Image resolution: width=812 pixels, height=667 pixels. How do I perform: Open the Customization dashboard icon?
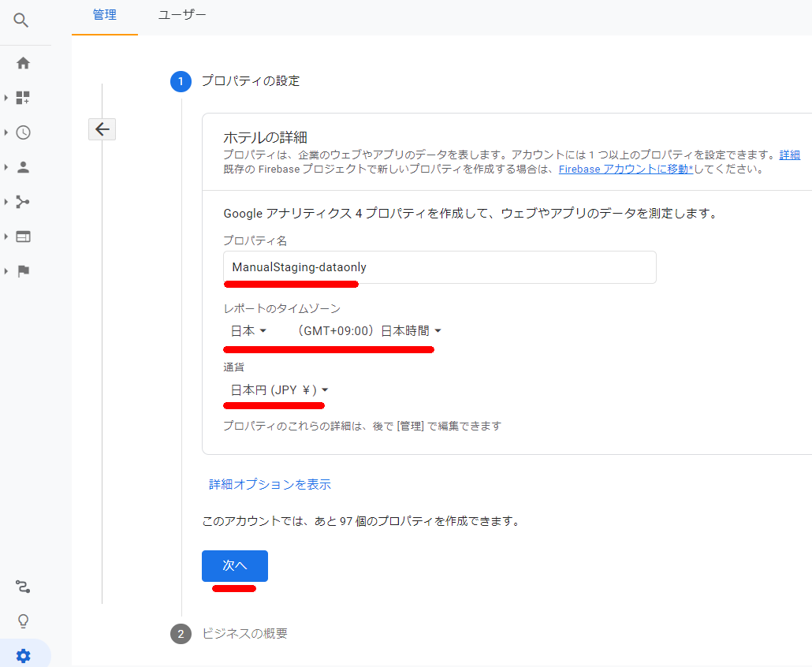coord(23,98)
